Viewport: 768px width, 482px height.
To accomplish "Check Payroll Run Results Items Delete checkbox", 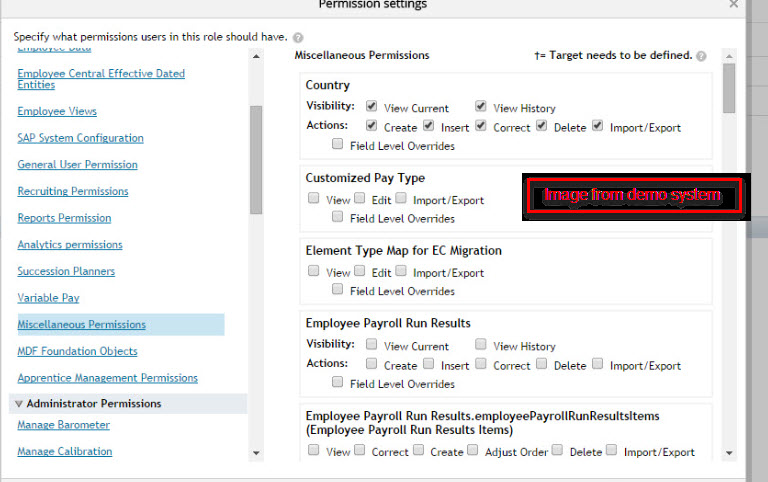I will (x=557, y=450).
